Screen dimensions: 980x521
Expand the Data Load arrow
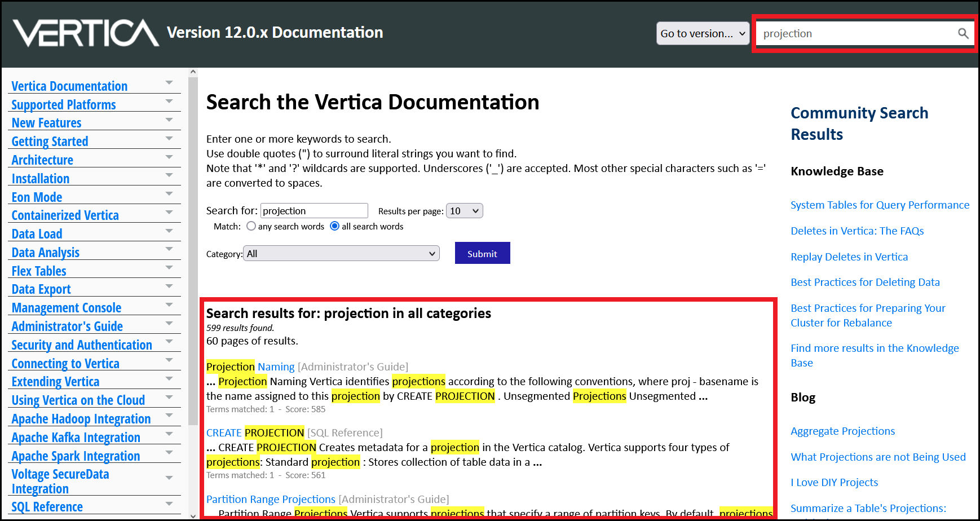(x=169, y=231)
